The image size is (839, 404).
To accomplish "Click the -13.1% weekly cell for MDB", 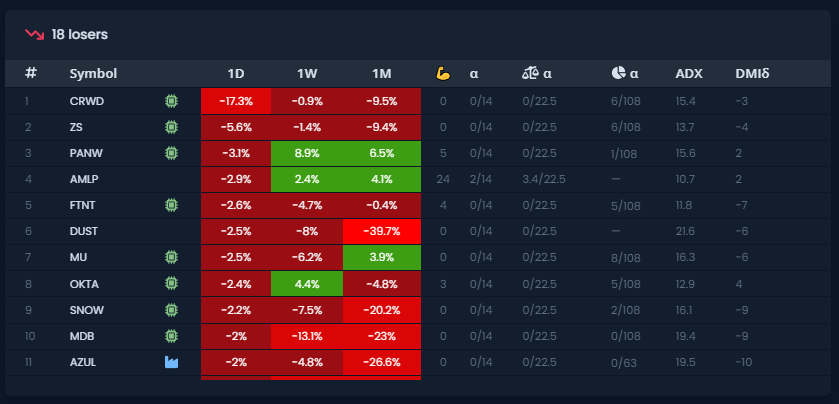I will [307, 337].
